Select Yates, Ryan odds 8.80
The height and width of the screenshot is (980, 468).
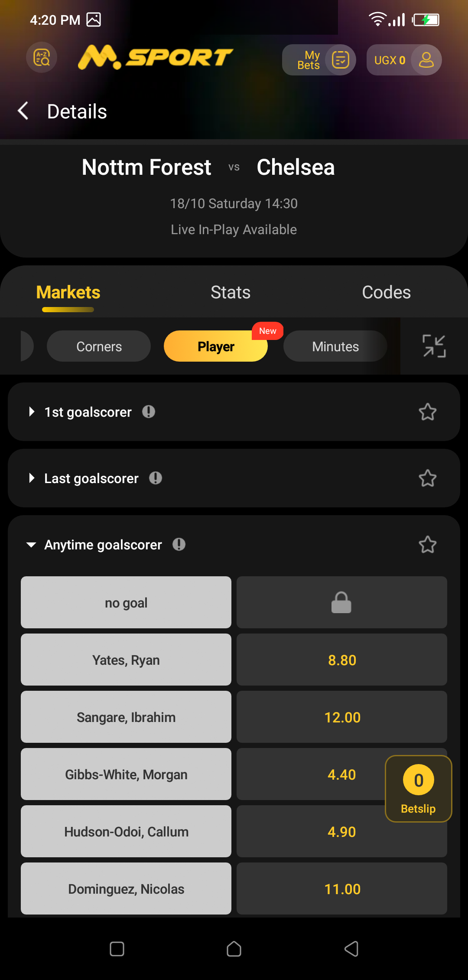coord(341,660)
